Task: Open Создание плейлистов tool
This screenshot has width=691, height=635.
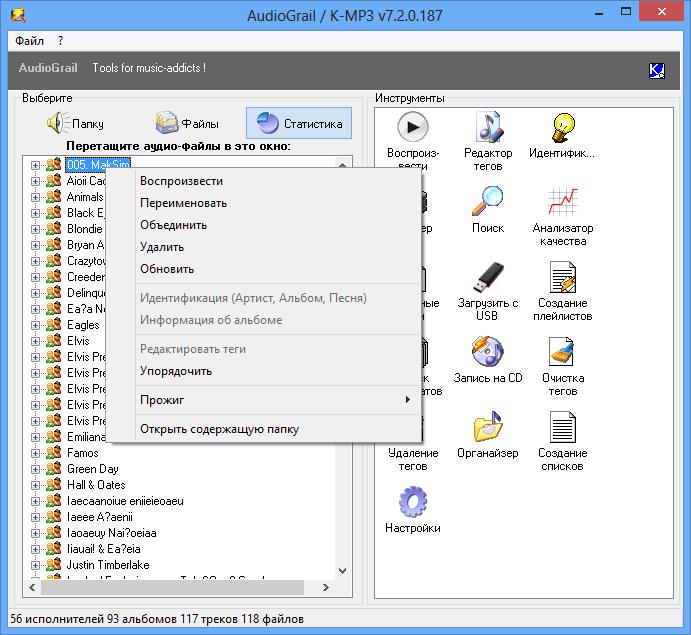Action: click(x=563, y=277)
